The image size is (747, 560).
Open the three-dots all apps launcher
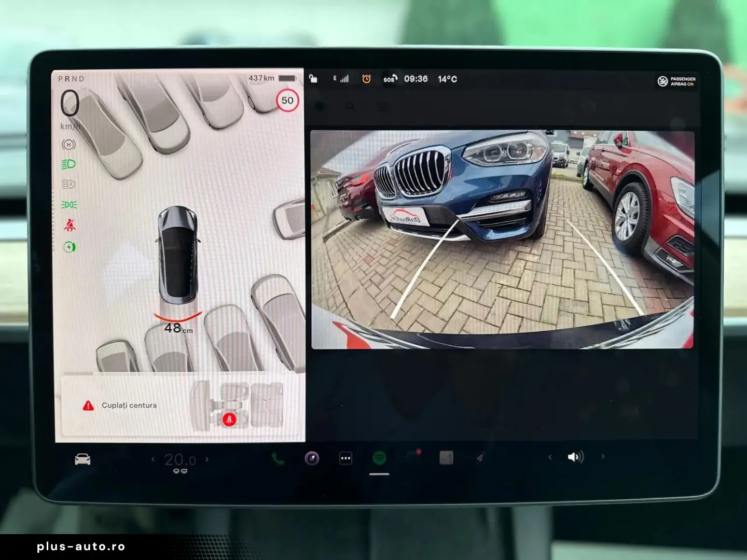pos(345,458)
